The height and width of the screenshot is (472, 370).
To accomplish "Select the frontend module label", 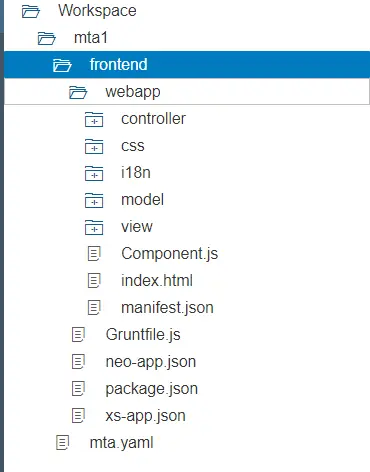I will coord(118,64).
